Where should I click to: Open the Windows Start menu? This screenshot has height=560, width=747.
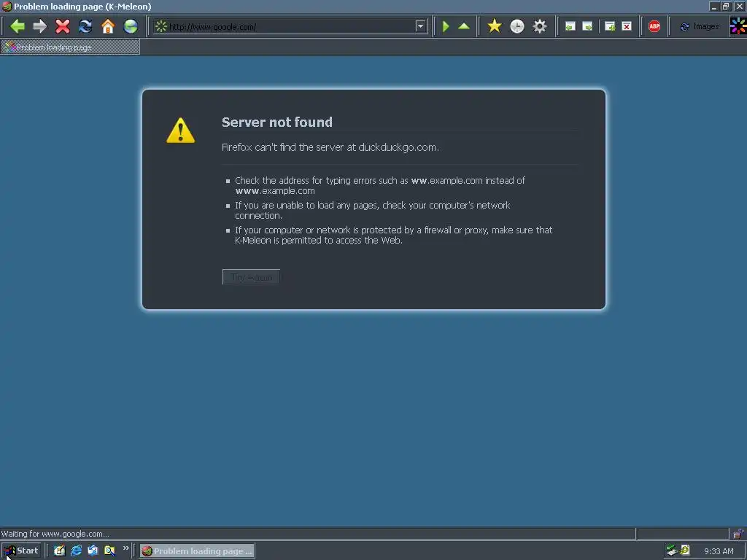pyautogui.click(x=22, y=551)
